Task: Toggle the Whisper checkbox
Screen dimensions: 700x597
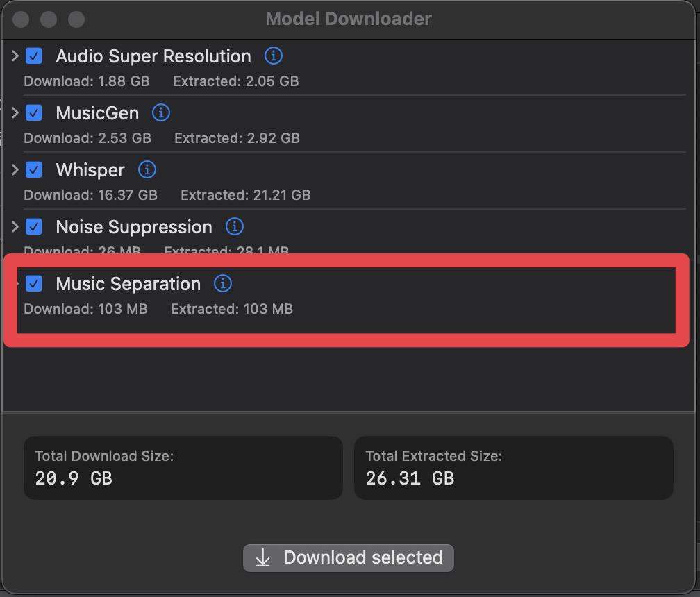Action: 34,169
